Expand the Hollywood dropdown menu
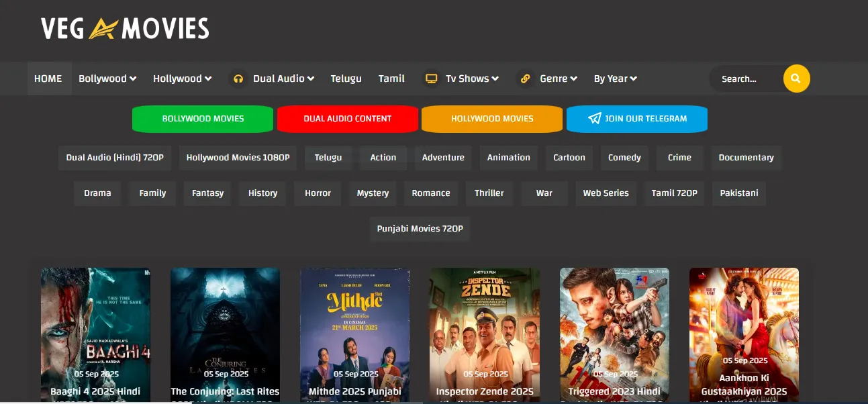This screenshot has width=868, height=404. pos(182,79)
